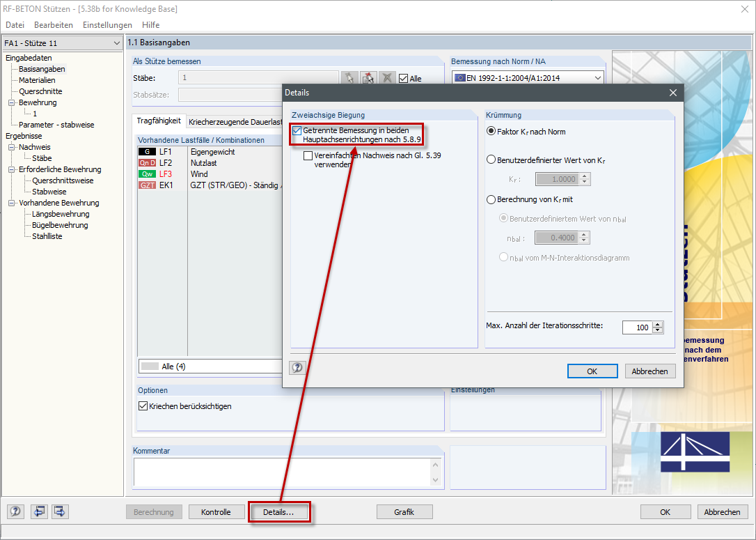This screenshot has width=756, height=540.
Task: Click the Kommentar scrollbar down arrow
Action: pos(435,480)
